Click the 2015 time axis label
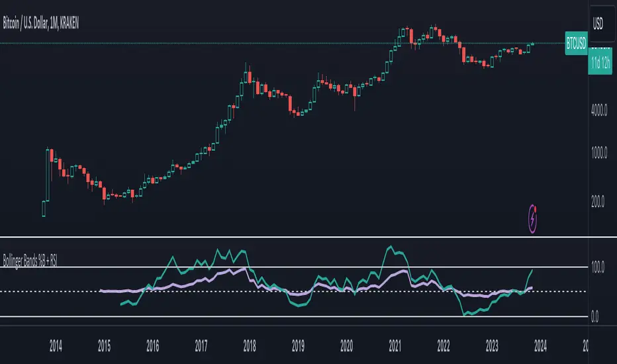 [x=105, y=346]
